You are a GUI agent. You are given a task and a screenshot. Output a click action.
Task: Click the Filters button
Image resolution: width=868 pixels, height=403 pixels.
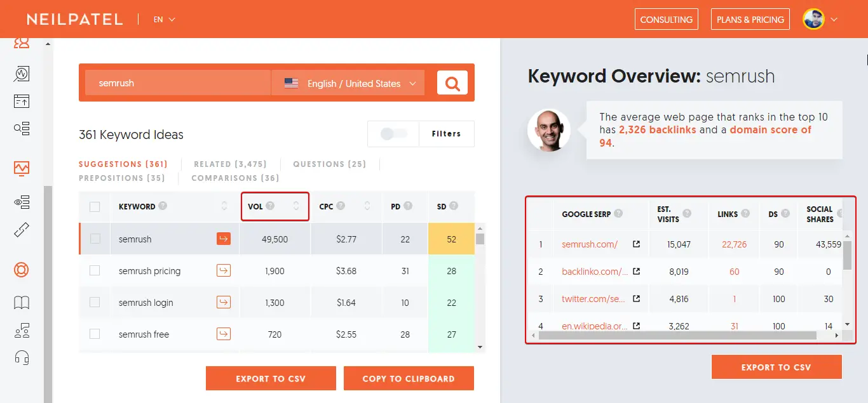tap(446, 133)
